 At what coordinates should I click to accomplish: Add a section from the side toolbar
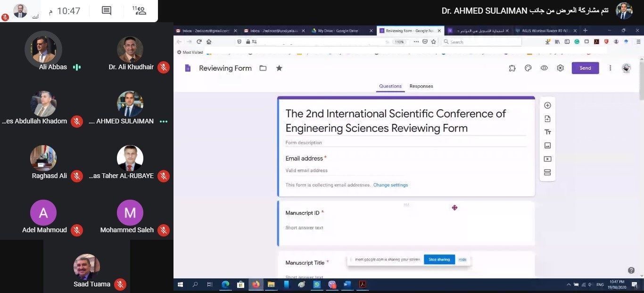[547, 172]
